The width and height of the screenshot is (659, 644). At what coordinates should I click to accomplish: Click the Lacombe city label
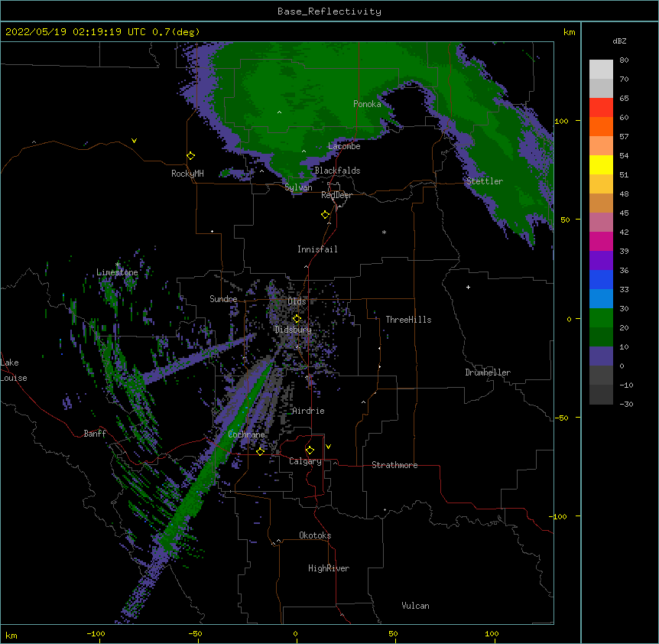[x=344, y=146]
